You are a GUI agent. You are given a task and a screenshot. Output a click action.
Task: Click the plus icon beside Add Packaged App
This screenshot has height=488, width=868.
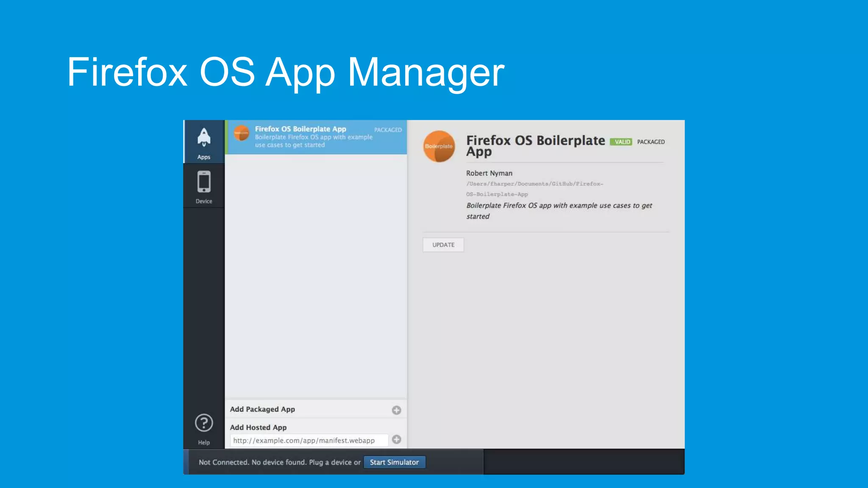pyautogui.click(x=396, y=410)
